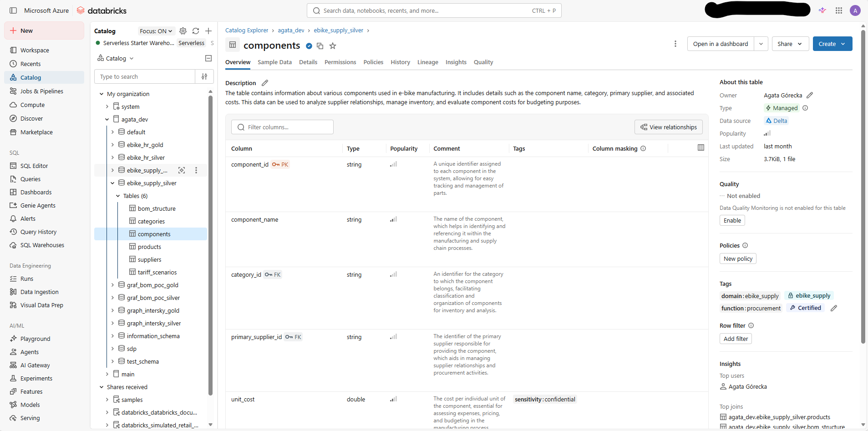
Task: Expand the ebike_hr_gold schema
Action: point(112,145)
